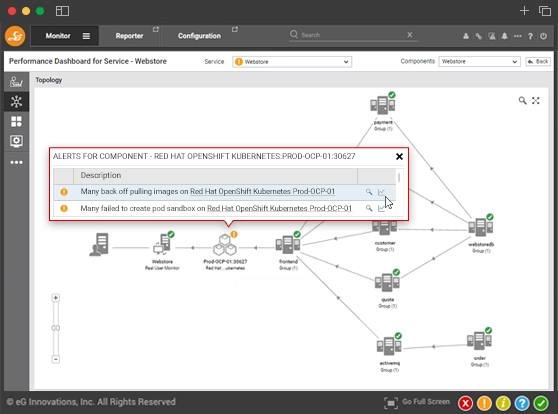
Task: Open the monitor settings sidebar icon
Action: point(16,141)
